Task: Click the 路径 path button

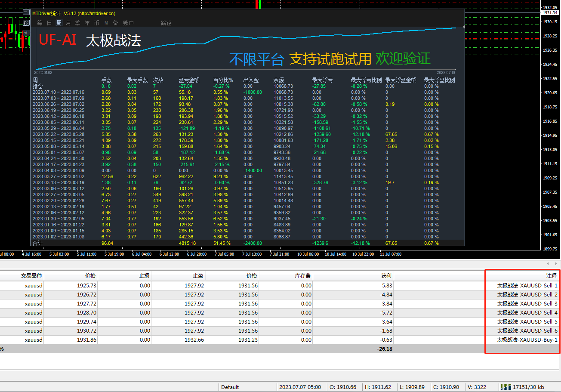Action: coord(166,23)
